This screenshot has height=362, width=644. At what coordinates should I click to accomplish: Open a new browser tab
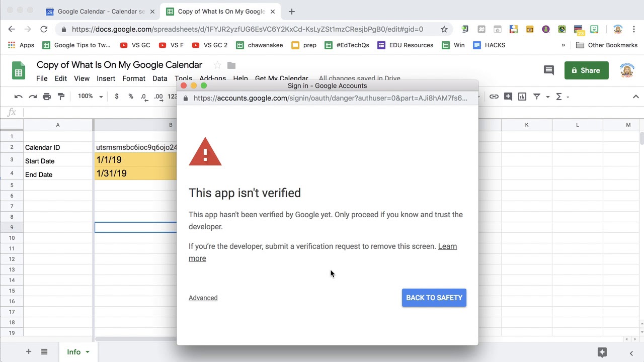pyautogui.click(x=292, y=11)
